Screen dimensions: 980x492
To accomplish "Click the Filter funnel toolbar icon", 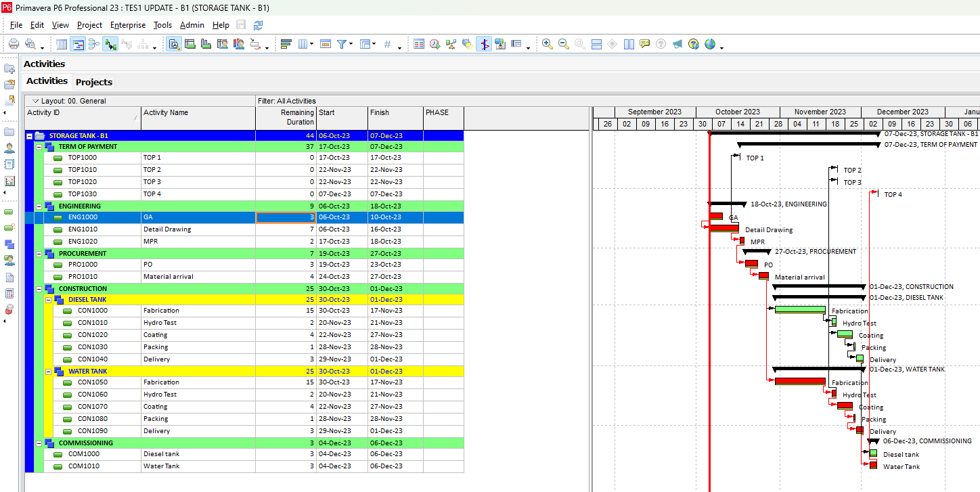I will [342, 44].
